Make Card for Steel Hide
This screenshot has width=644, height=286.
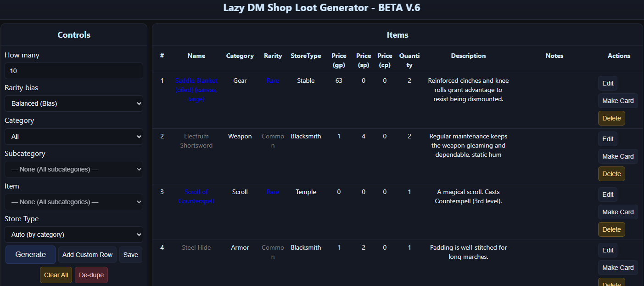click(x=618, y=268)
